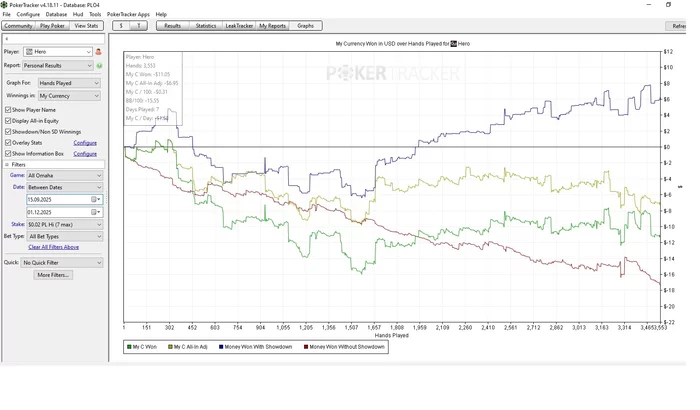Toggle Overlay Stats checkbox
The image size is (700, 410).
pos(8,142)
